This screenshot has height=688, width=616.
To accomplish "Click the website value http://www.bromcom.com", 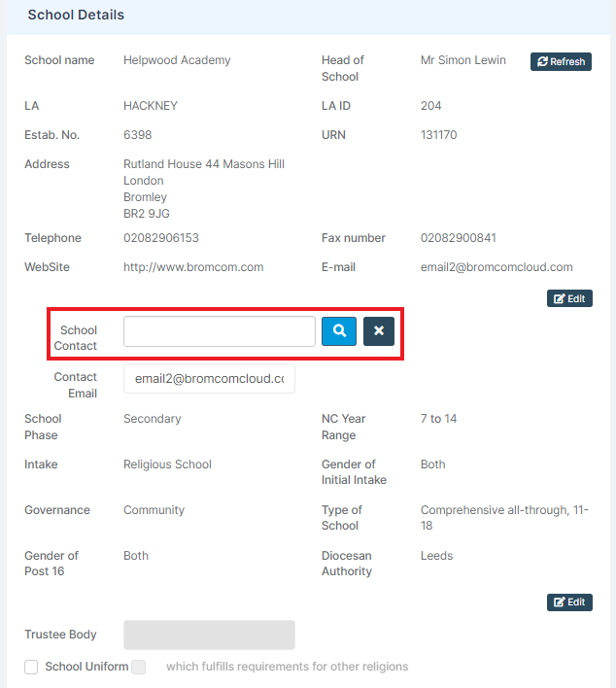I will pos(193,267).
